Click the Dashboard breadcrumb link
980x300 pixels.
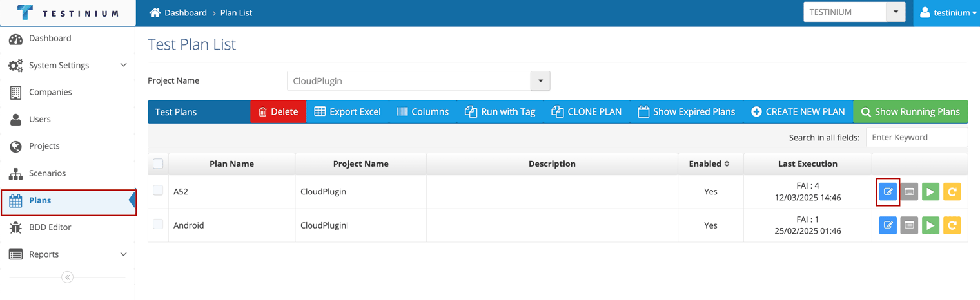point(186,13)
